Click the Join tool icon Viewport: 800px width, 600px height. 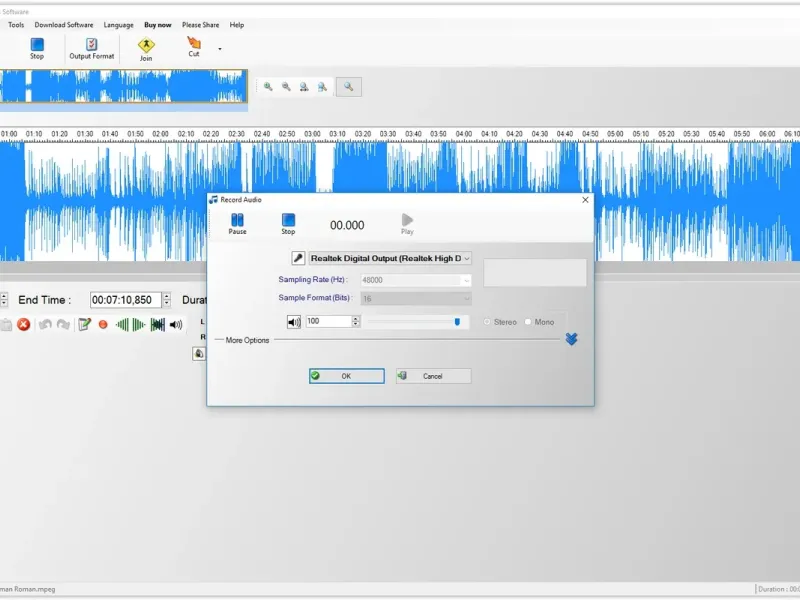coord(147,47)
